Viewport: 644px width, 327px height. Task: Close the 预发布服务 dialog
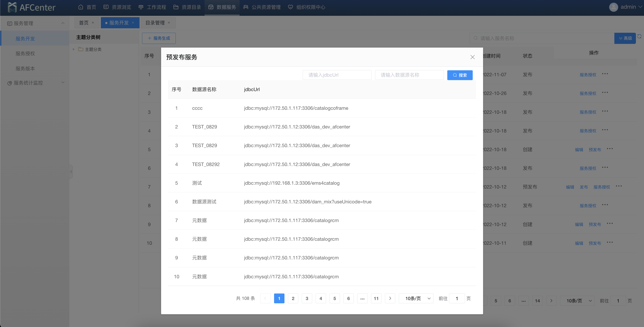pyautogui.click(x=472, y=57)
